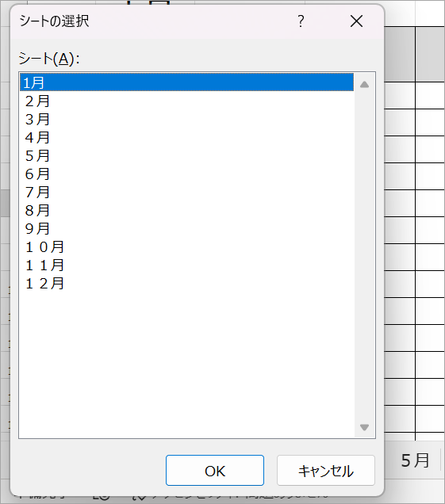Click the 5月 sheet tab behind dialog
This screenshot has width=445, height=504.
[415, 460]
